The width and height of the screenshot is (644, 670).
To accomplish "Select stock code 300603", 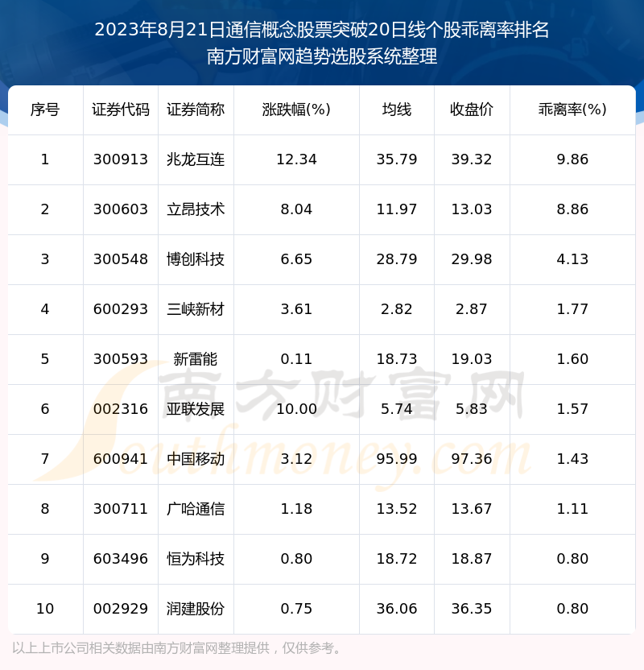I will [121, 209].
